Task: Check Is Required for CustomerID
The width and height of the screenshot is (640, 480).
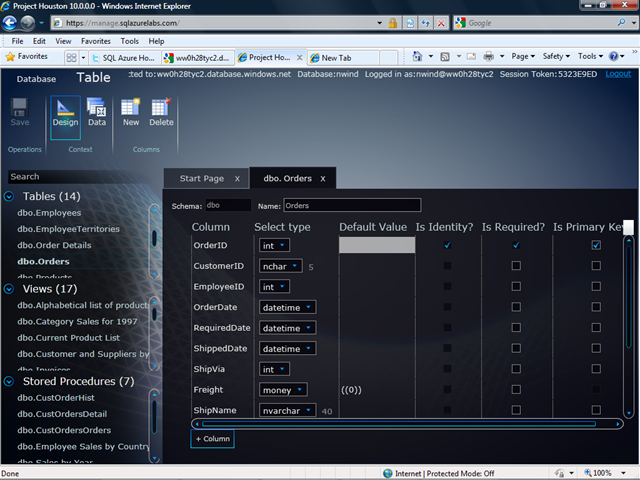Action: click(516, 266)
